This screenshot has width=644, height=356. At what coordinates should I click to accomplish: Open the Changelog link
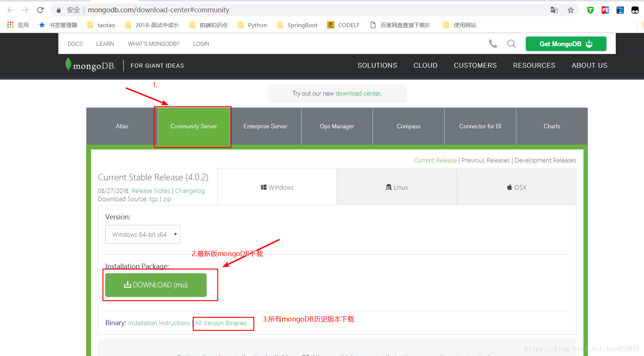[x=190, y=191]
